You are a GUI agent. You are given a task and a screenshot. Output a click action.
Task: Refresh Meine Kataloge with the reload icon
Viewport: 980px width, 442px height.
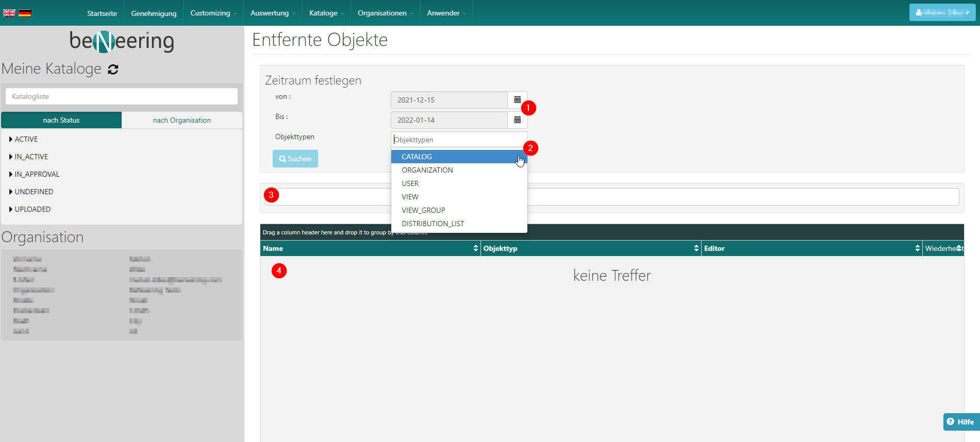coord(113,70)
